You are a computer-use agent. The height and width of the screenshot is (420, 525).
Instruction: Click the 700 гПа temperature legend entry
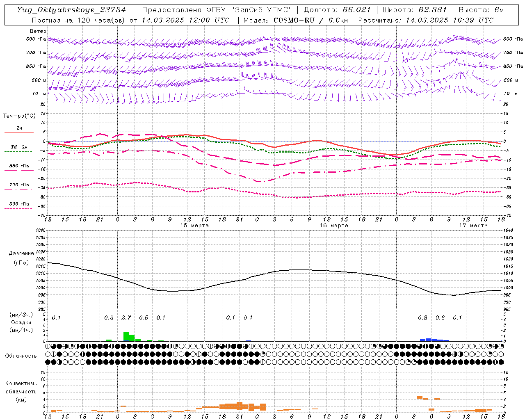click(x=19, y=185)
